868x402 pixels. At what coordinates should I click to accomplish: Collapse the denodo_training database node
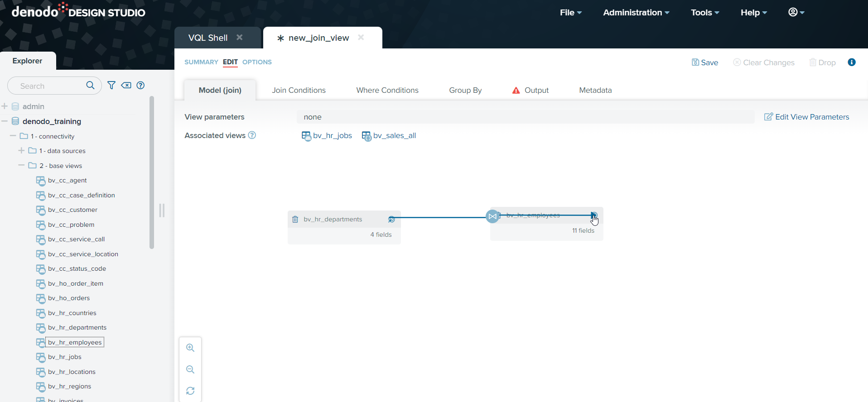5,121
